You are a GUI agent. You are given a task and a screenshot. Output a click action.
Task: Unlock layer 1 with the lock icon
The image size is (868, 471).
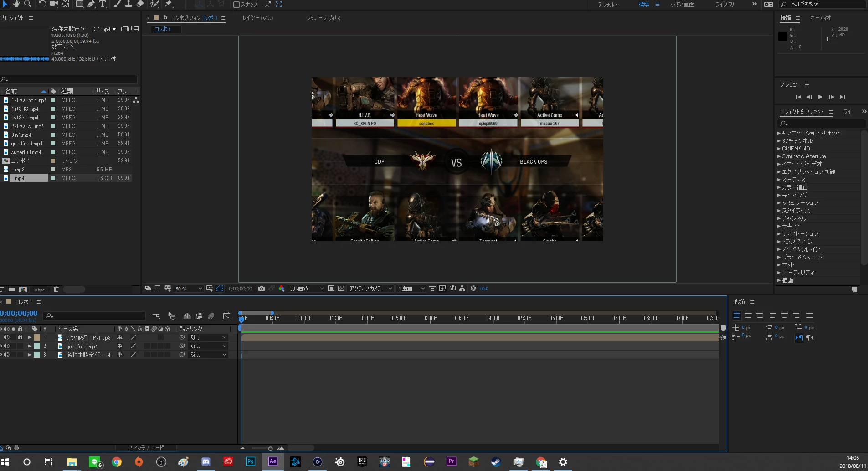point(20,337)
